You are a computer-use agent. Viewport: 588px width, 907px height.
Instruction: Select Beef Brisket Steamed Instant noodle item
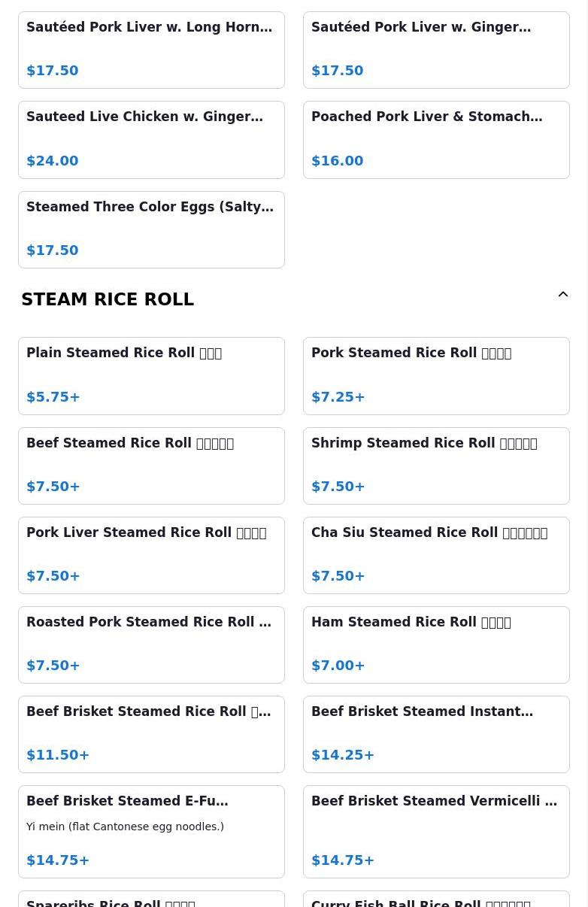pos(436,733)
